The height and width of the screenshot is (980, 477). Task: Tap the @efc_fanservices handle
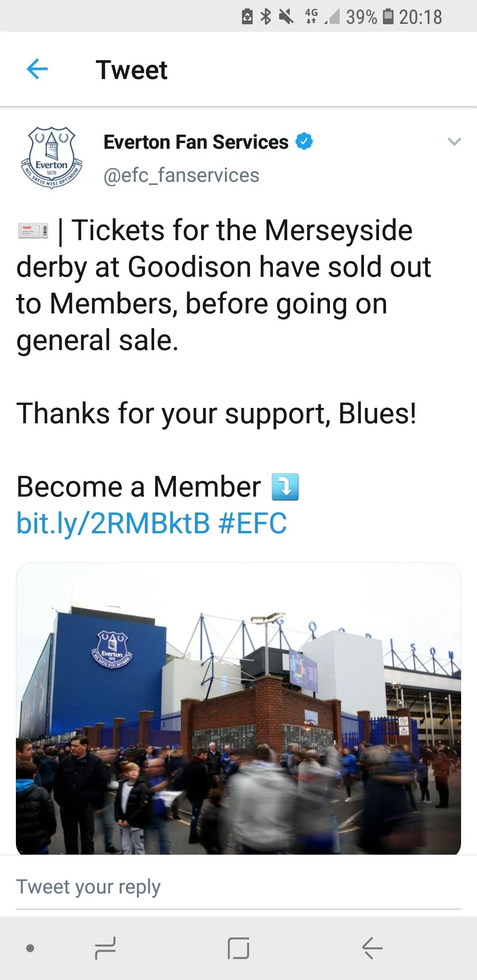181,175
